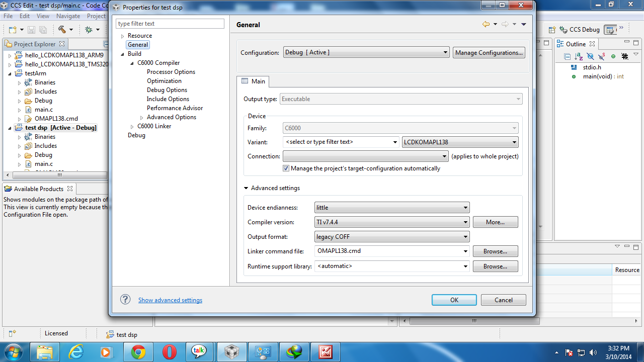The image size is (644, 362).
Task: Browse for Runtime support library
Action: 496,266
